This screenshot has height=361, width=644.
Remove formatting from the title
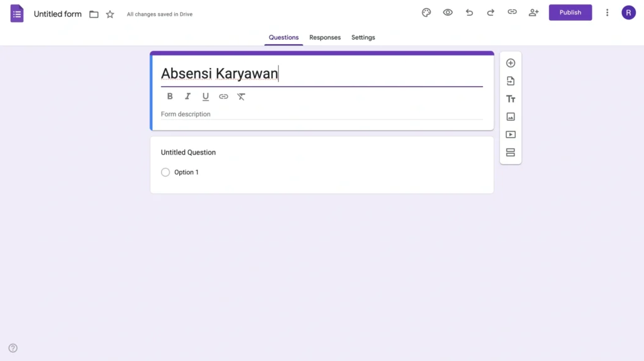[x=241, y=96]
